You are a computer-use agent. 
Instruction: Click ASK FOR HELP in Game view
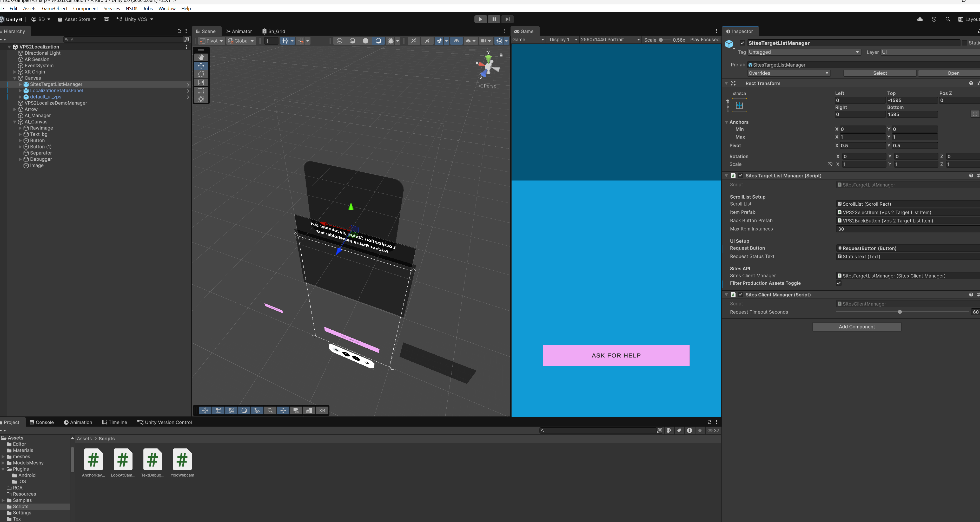point(616,355)
